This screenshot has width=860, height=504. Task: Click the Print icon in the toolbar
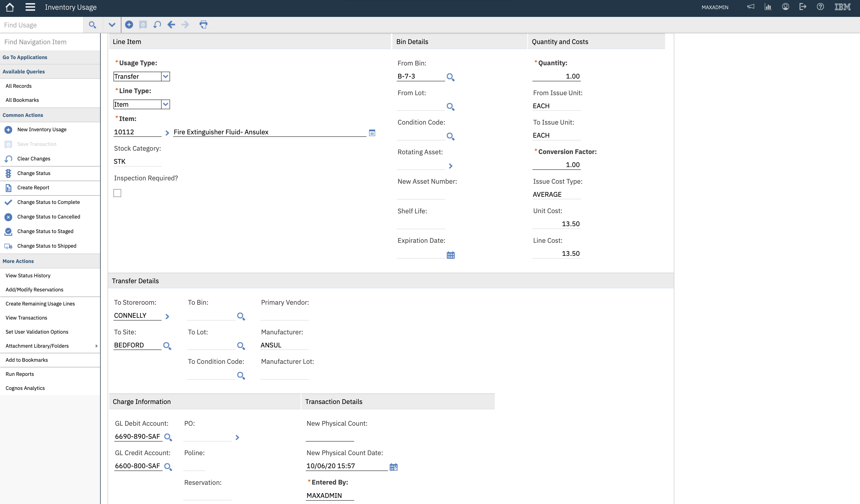click(x=203, y=25)
